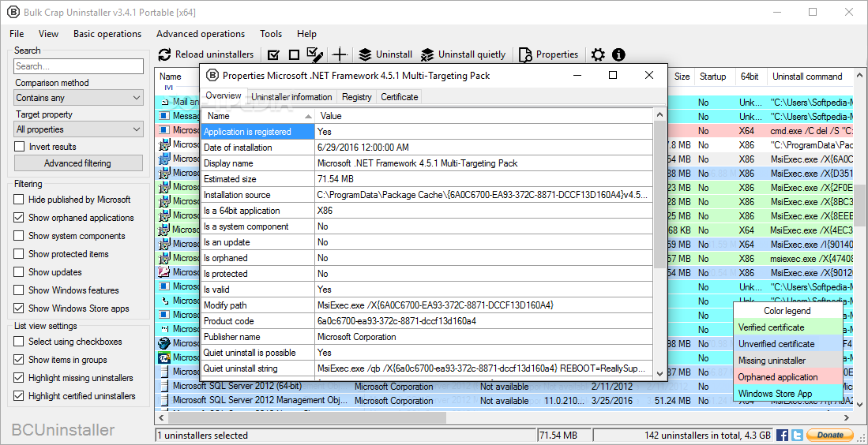Image resolution: width=868 pixels, height=445 pixels.
Task: Click the Reload uninstallers toolbar button
Action: (206, 54)
